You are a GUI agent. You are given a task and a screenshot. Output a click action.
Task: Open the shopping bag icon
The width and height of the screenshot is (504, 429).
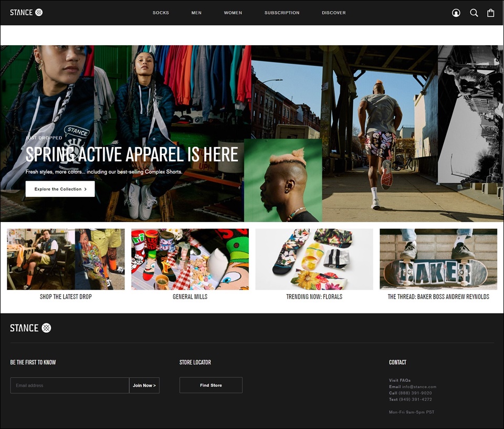(490, 13)
